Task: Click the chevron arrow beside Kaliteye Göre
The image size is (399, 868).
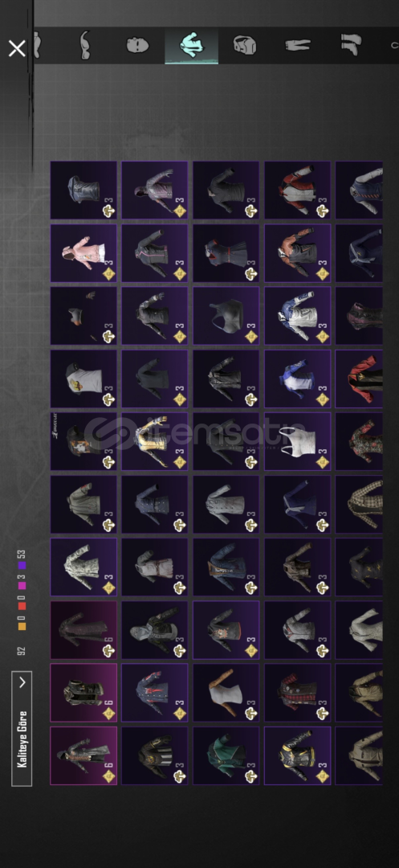Action: (x=22, y=682)
